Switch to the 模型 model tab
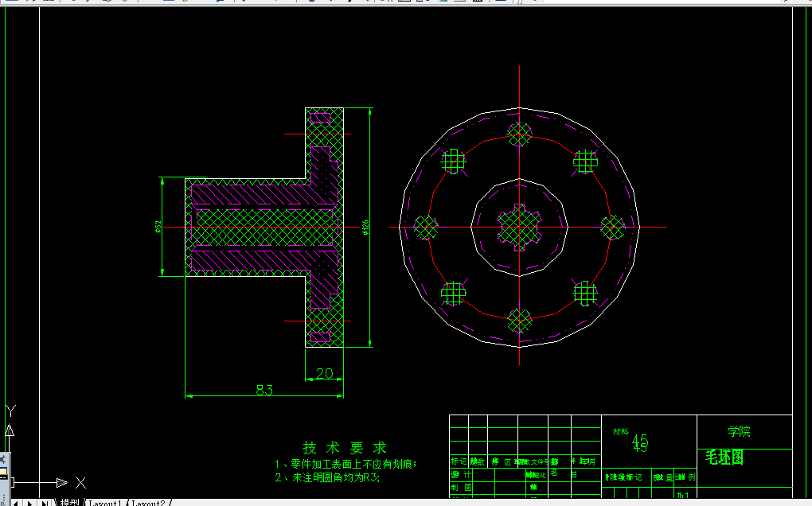Image resolution: width=812 pixels, height=506 pixels. click(x=69, y=502)
